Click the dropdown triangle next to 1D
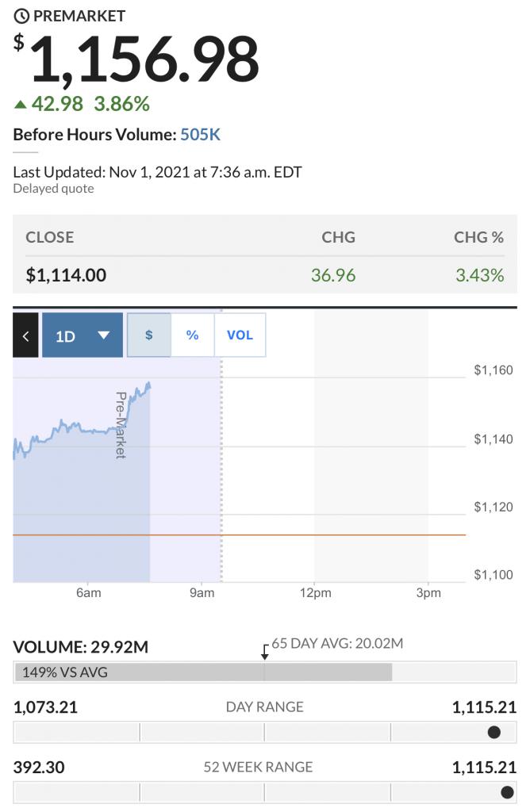Image resolution: width=530 pixels, height=812 pixels. tap(104, 335)
